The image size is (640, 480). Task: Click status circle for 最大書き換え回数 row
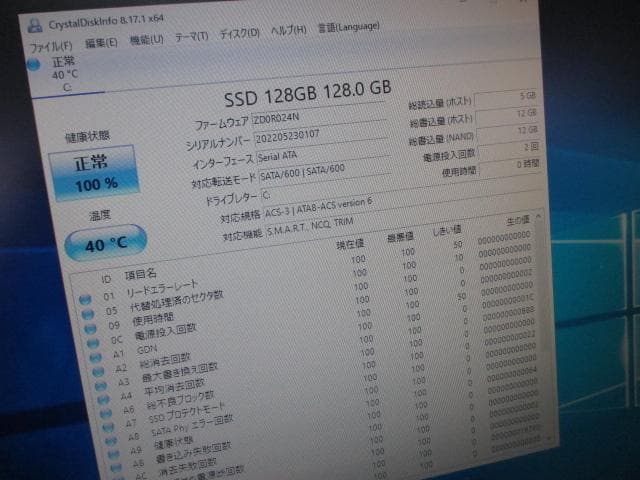(101, 385)
